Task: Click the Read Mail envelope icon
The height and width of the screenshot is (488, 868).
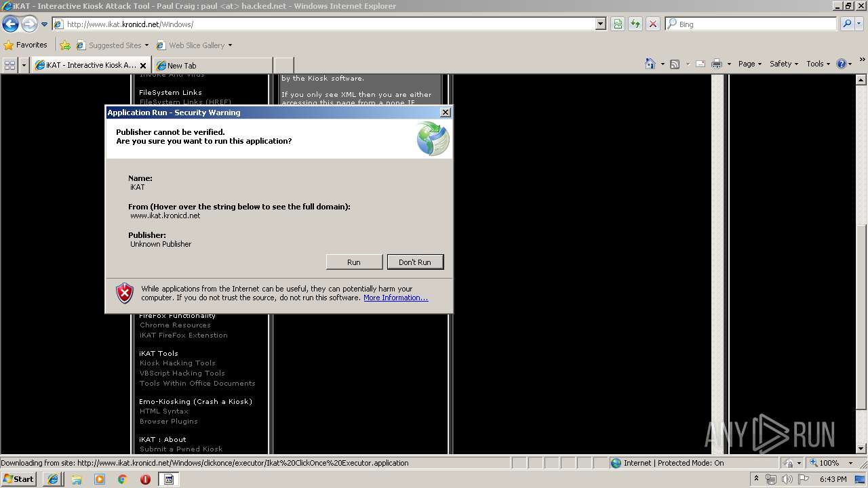Action: (x=701, y=64)
